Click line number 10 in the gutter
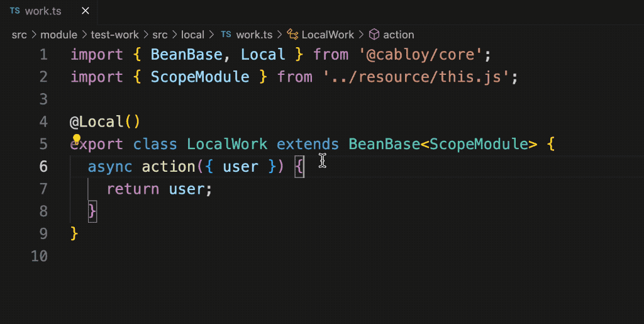644x324 pixels. click(40, 256)
